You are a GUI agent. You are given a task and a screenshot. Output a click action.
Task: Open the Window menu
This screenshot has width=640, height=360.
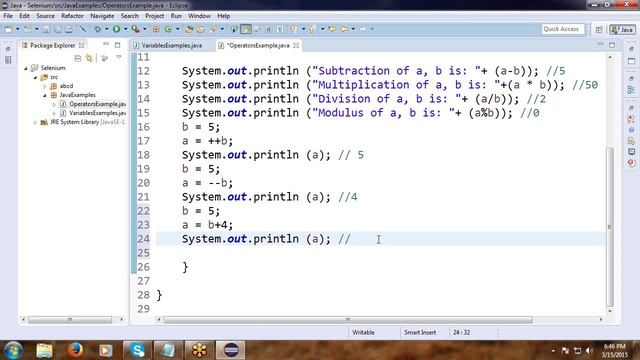(x=199, y=16)
